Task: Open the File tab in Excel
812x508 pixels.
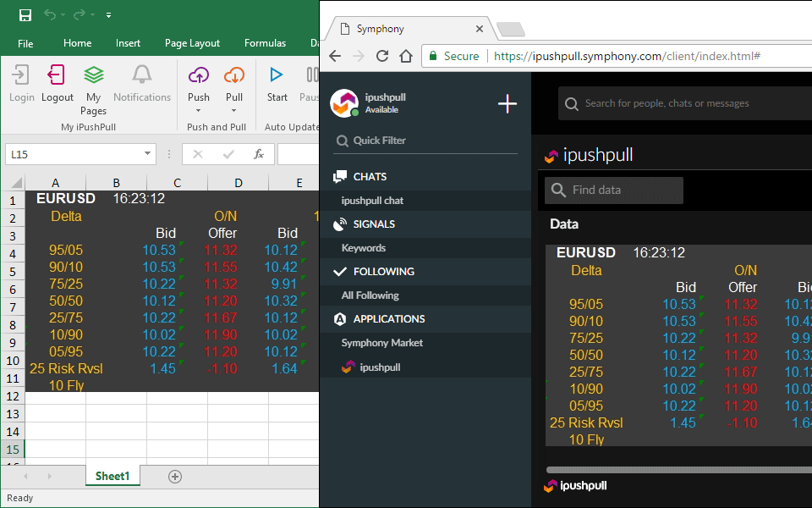Action: coord(25,43)
